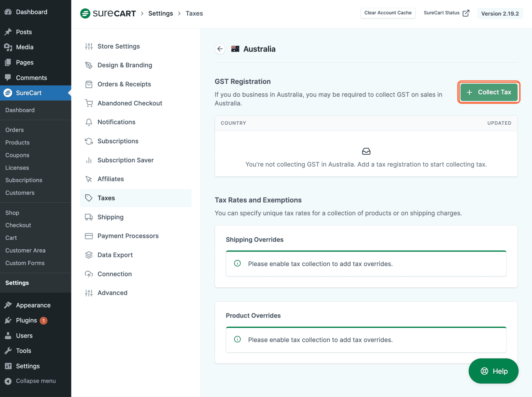532x397 pixels.
Task: Collapse the WordPress admin menu
Action: point(30,381)
